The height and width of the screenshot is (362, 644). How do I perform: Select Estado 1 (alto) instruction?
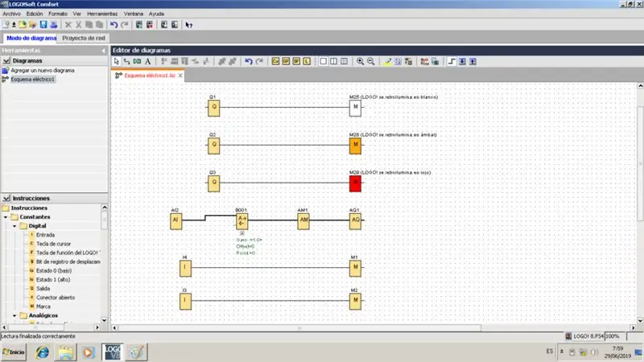click(53, 279)
